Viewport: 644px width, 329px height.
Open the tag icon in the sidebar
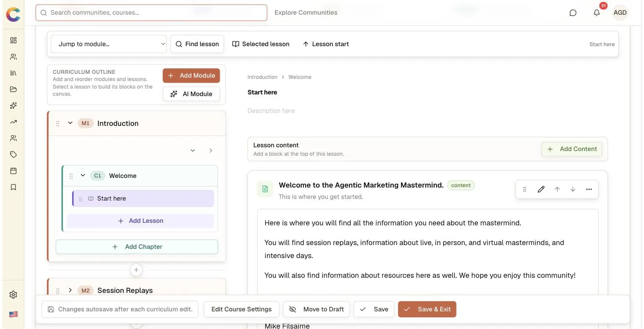[13, 155]
